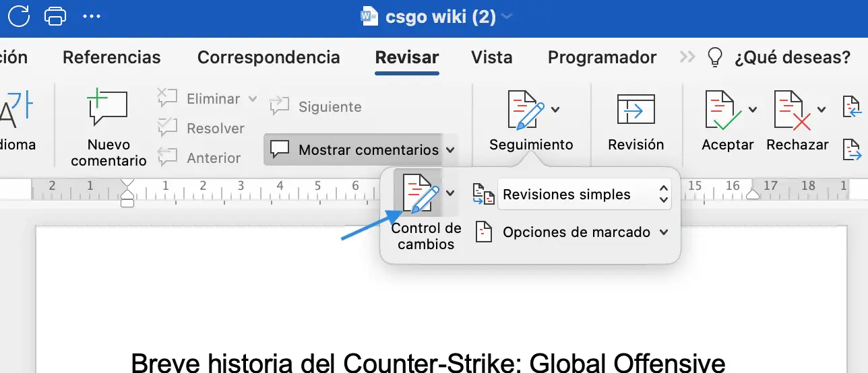The height and width of the screenshot is (373, 868).
Task: Click the display for review icon
Action: (483, 194)
